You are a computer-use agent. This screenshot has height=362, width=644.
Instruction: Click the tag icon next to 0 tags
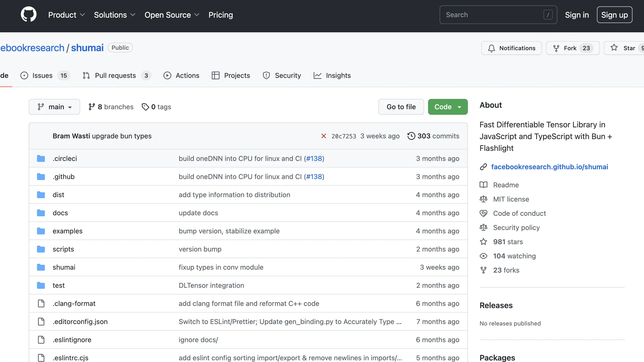click(x=145, y=107)
